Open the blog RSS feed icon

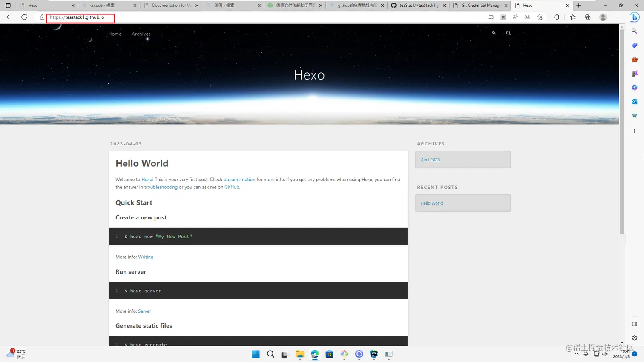tap(494, 33)
